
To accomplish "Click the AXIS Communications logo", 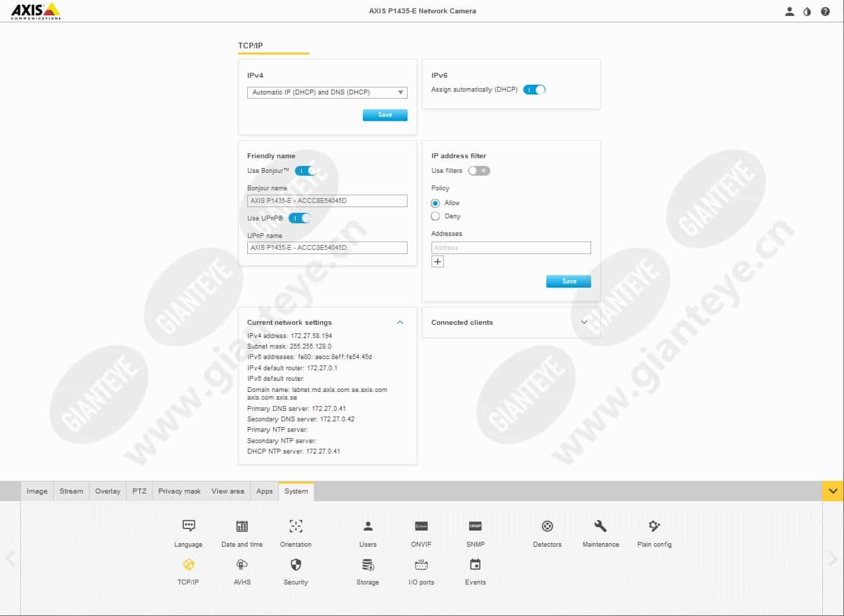I will (x=36, y=10).
